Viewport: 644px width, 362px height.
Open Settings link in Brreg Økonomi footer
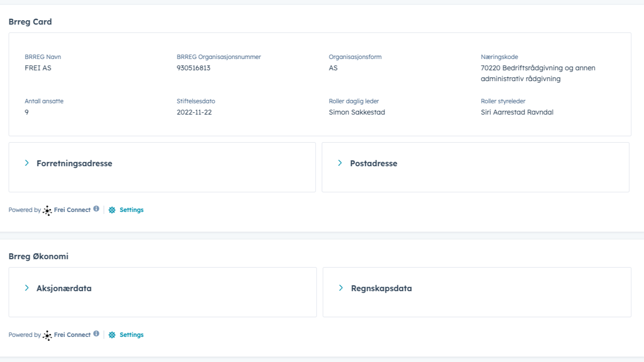(131, 335)
